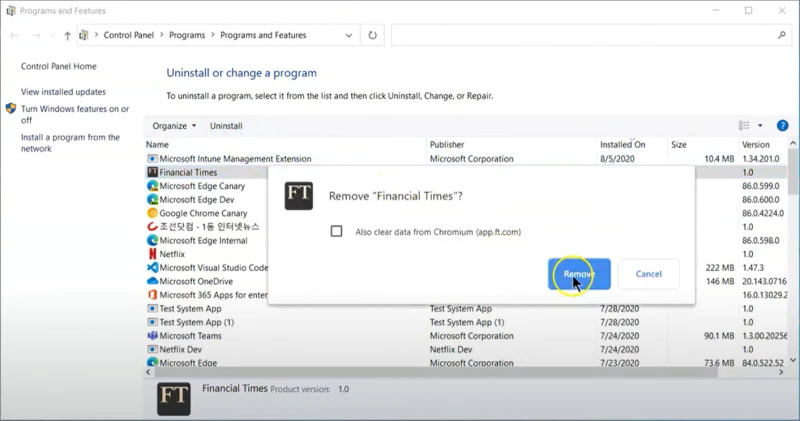
Task: Open the view options dropdown arrow
Action: [x=760, y=126]
